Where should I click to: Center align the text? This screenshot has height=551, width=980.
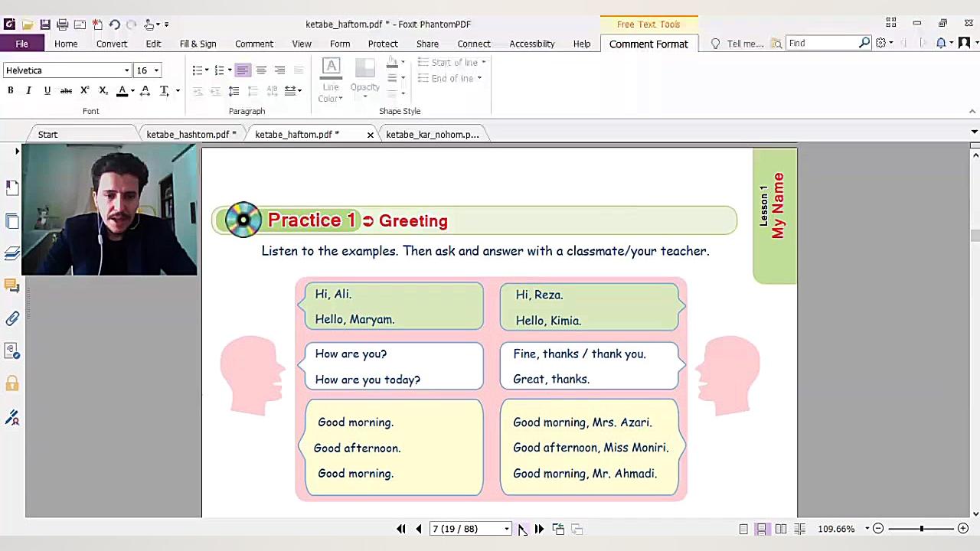[x=261, y=70]
